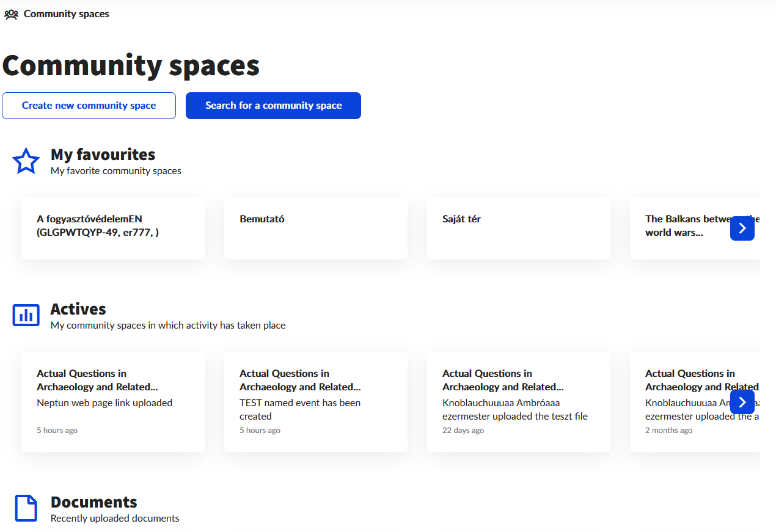
Task: Open the A fogyasztóvédelemEN favourite card
Action: 113,228
